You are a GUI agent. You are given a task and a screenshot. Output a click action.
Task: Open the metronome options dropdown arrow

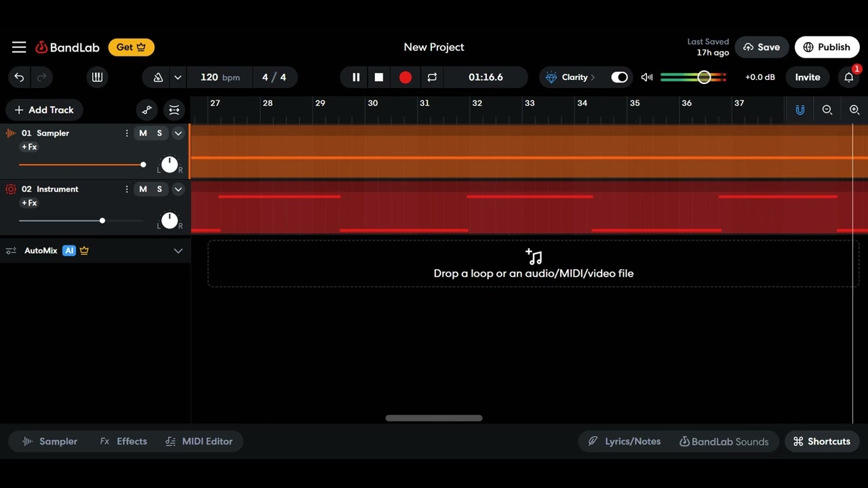(178, 77)
